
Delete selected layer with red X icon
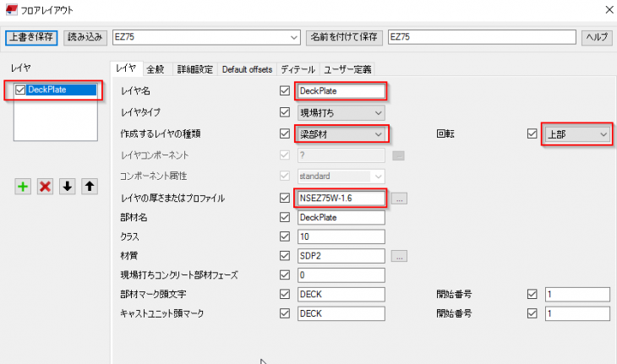point(46,187)
